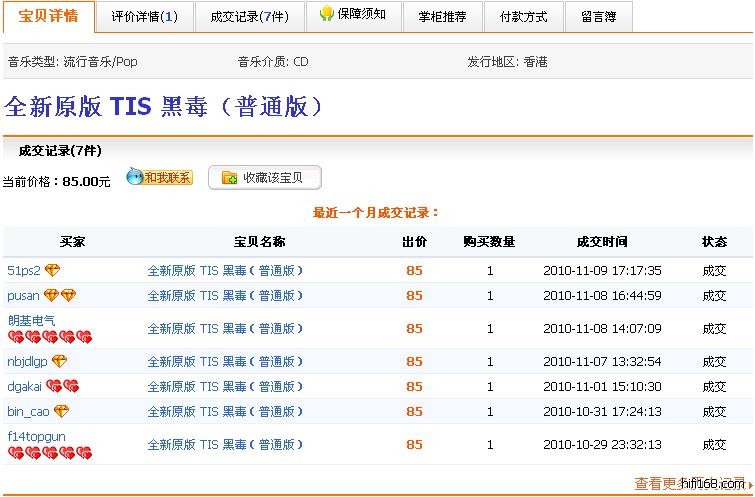Click item name link in pusan's row
The height and width of the screenshot is (497, 755).
(225, 295)
